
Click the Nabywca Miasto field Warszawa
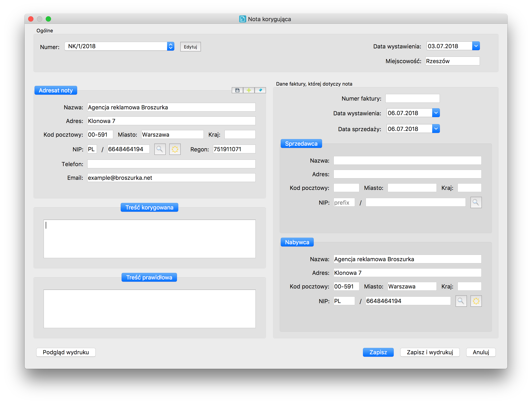pyautogui.click(x=412, y=286)
